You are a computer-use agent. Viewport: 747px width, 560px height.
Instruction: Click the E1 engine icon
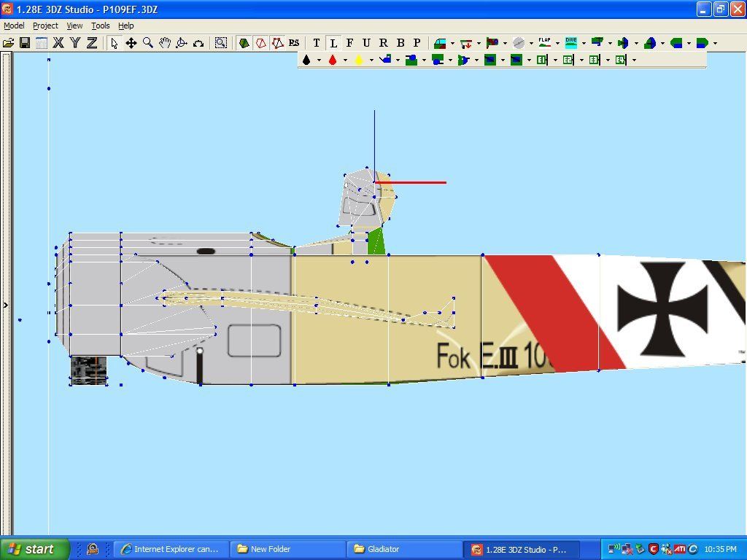click(542, 60)
